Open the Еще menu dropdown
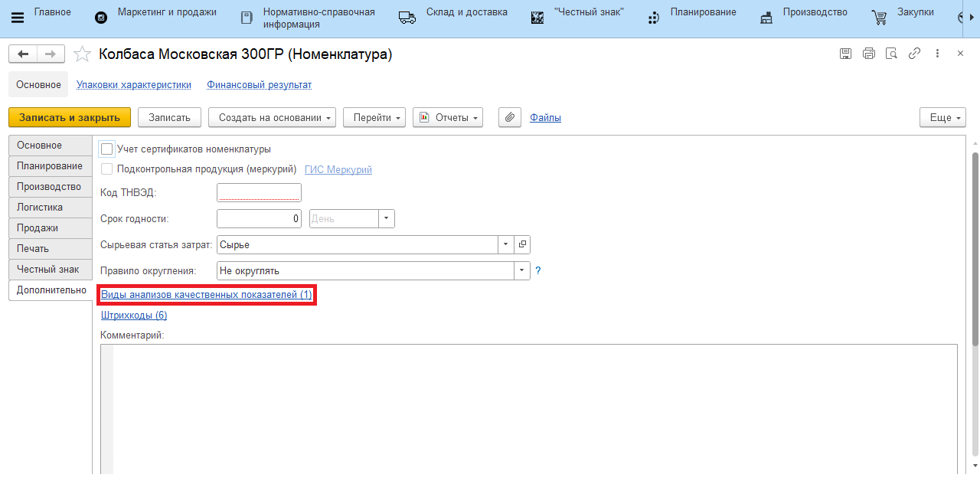Viewport: 980px width, 481px height. [943, 117]
